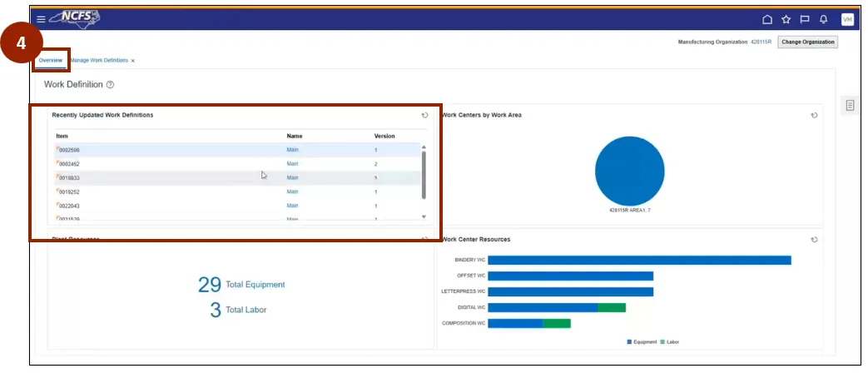Click the Version column header

pos(384,137)
